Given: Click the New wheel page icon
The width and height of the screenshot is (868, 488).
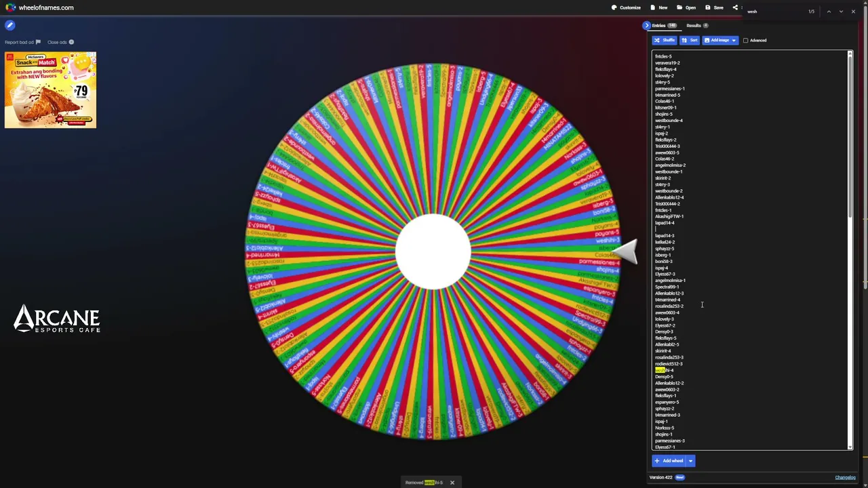Looking at the screenshot, I should coord(652,7).
